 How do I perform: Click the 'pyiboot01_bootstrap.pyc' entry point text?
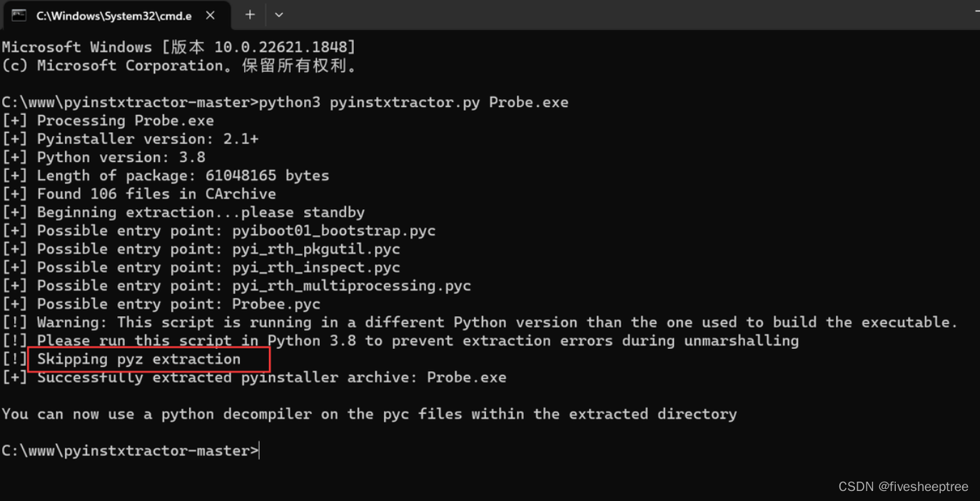pos(333,230)
